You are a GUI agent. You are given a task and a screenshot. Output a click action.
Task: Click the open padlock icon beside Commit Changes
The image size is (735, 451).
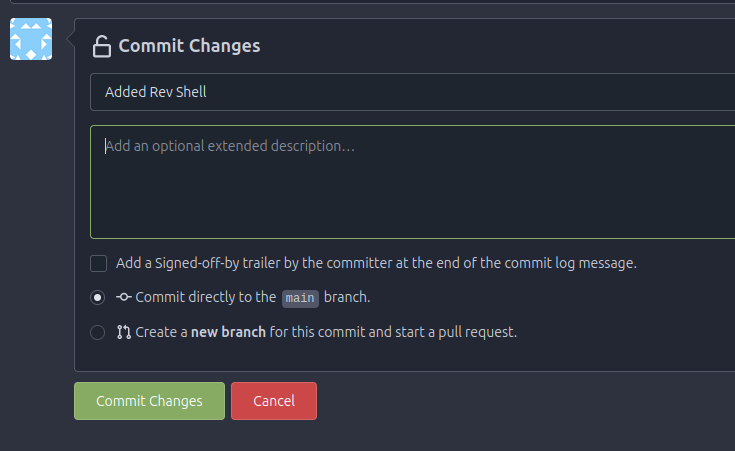pyautogui.click(x=101, y=46)
